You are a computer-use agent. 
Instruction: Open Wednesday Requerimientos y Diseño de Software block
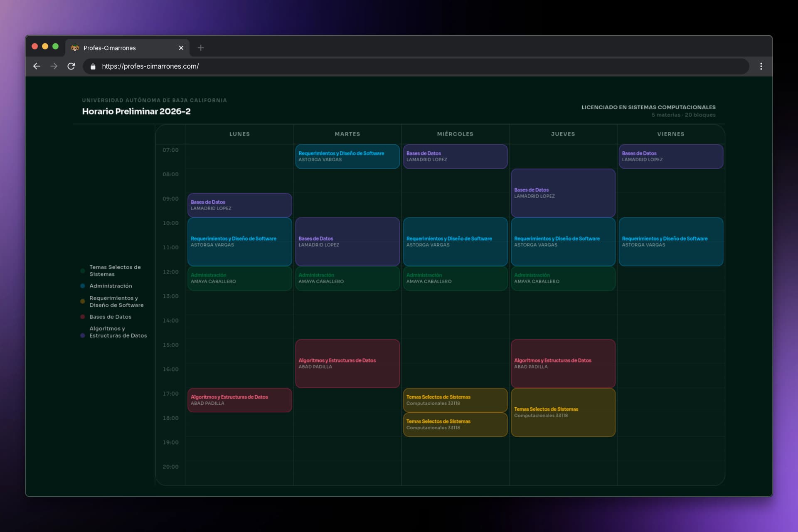455,241
